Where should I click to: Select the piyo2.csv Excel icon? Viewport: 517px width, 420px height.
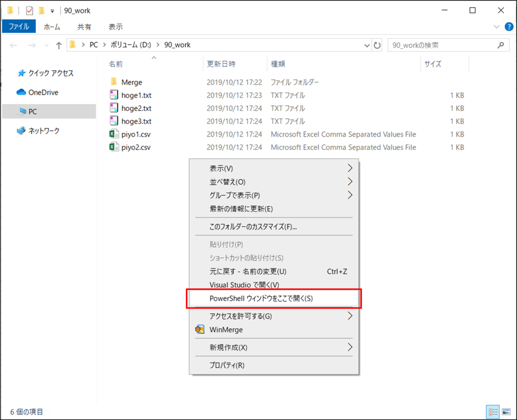click(114, 147)
